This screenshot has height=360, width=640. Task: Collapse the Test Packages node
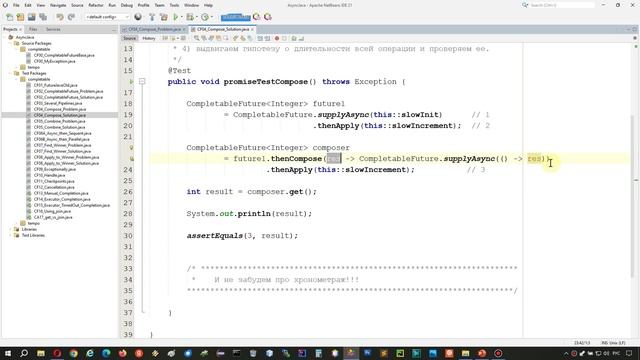tap(11, 73)
